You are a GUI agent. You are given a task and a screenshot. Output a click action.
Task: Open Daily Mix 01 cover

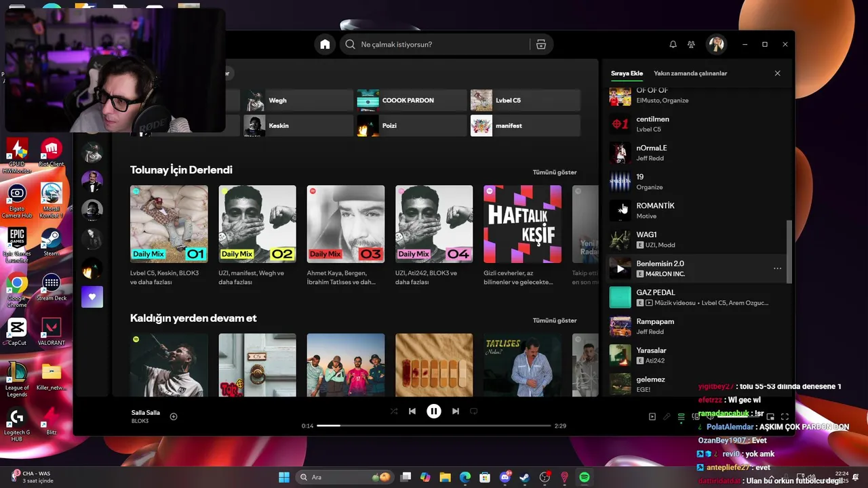(x=169, y=224)
